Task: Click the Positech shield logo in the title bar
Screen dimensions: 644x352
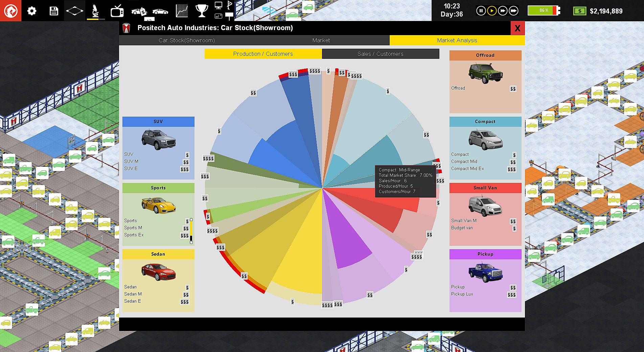Action: tap(127, 28)
